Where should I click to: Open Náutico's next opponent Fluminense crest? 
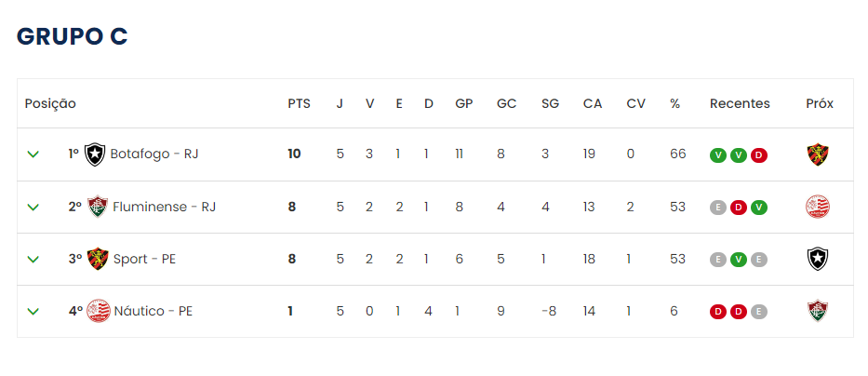[818, 311]
